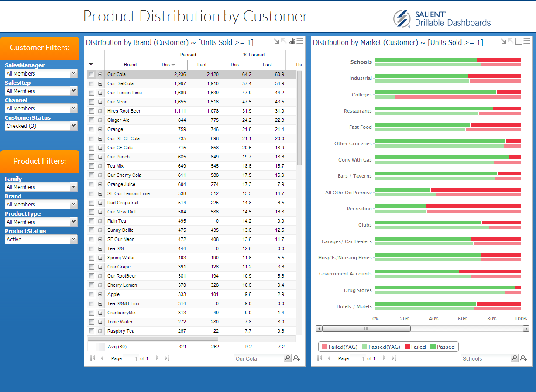The width and height of the screenshot is (536, 392).
Task: Go to next page in Market panel pager
Action: click(x=385, y=358)
